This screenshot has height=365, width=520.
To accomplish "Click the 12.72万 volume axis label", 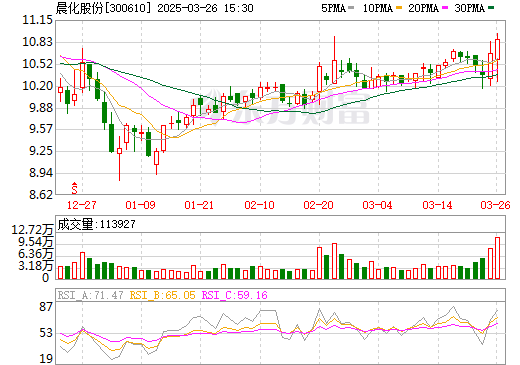I will pos(32,230).
